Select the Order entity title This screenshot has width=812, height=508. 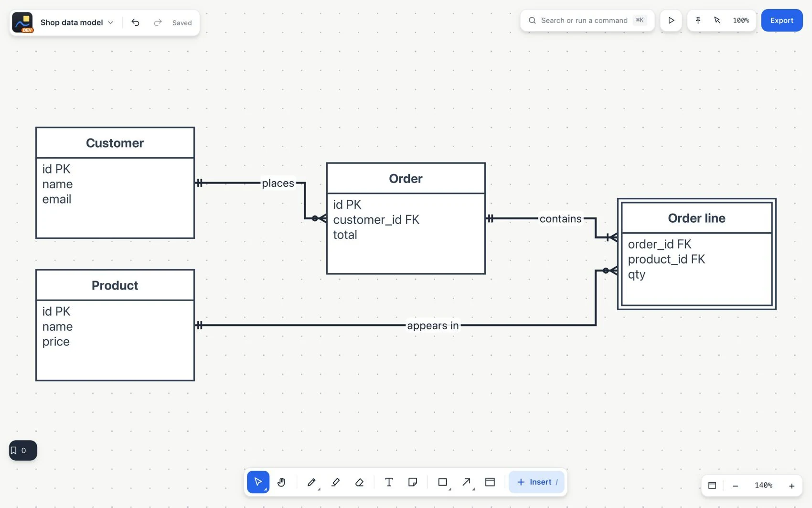point(406,179)
